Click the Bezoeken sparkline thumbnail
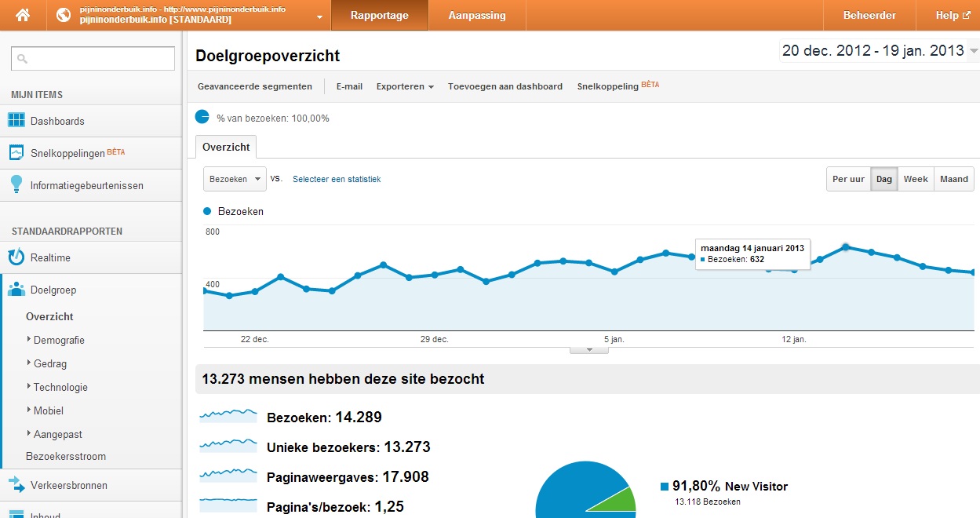 (228, 415)
